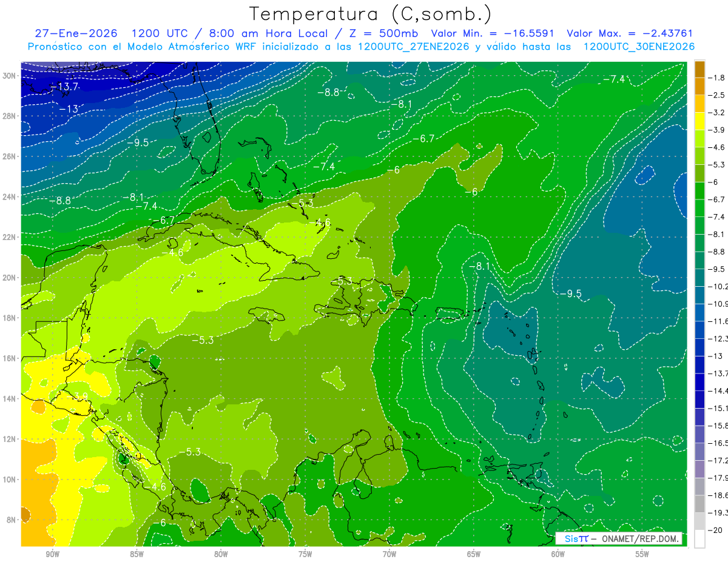Image resolution: width=728 pixels, height=562 pixels.
Task: Click the 55W longitude axis label
Action: [x=642, y=554]
